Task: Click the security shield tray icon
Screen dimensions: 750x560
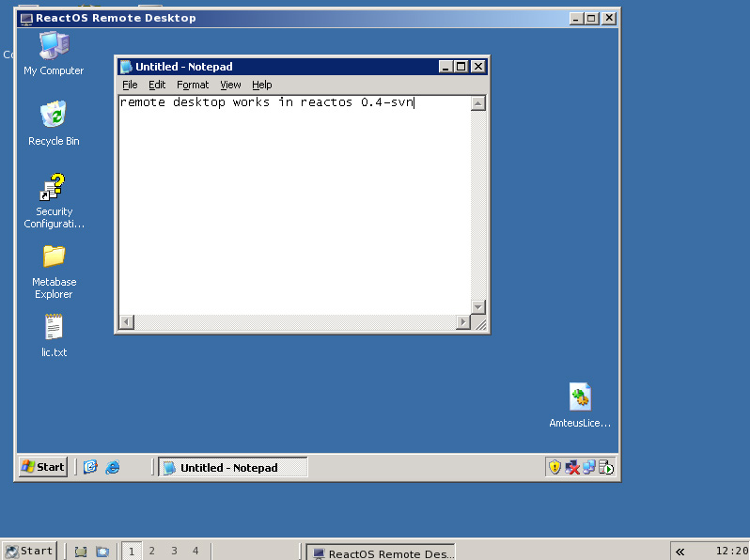Action: 555,467
